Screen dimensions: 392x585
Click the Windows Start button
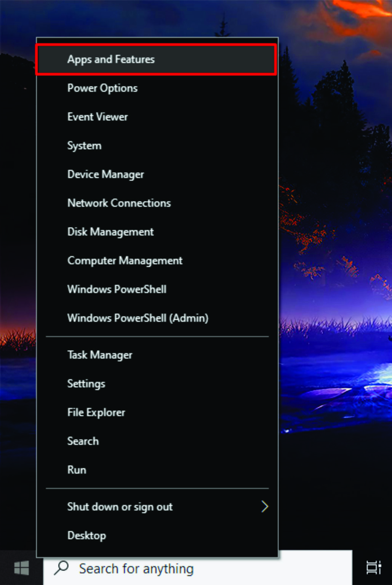[21, 568]
